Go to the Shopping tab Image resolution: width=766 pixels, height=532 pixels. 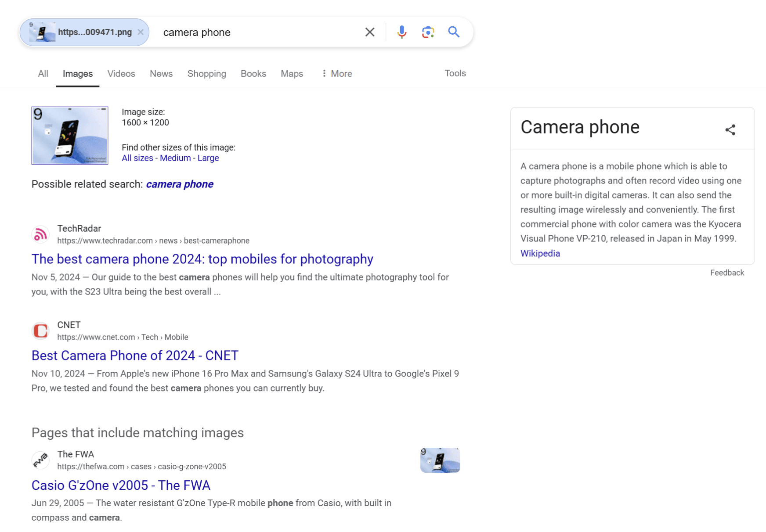click(x=207, y=74)
